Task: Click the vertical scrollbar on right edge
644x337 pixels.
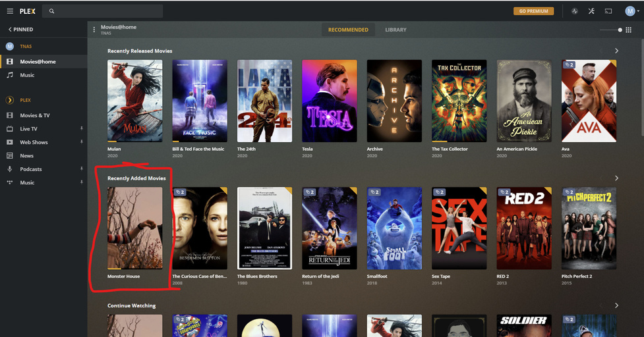Action: point(642,86)
